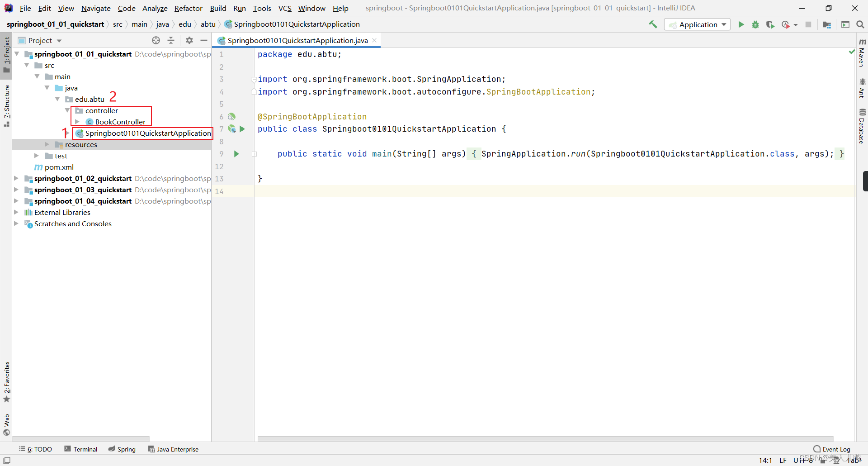Click the greyed-out Stop square button
The width and height of the screenshot is (868, 466).
[808, 24]
